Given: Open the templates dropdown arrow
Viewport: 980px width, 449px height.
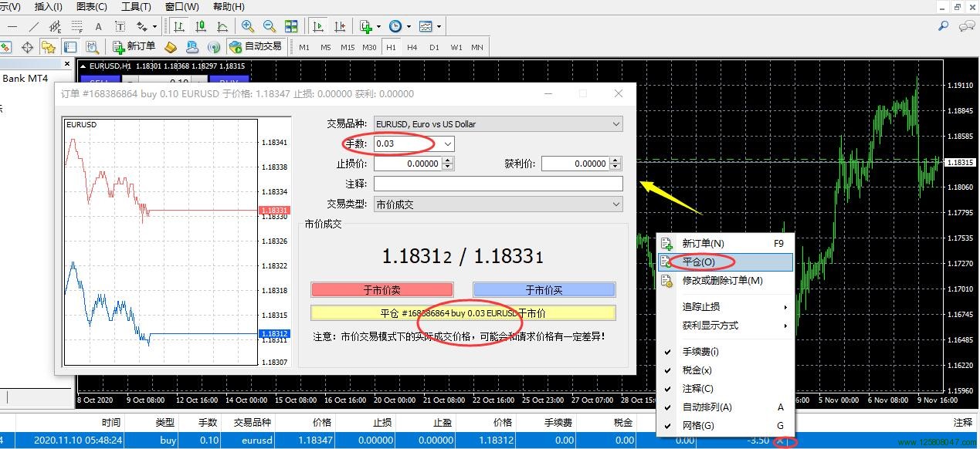Looking at the screenshot, I should point(439,27).
